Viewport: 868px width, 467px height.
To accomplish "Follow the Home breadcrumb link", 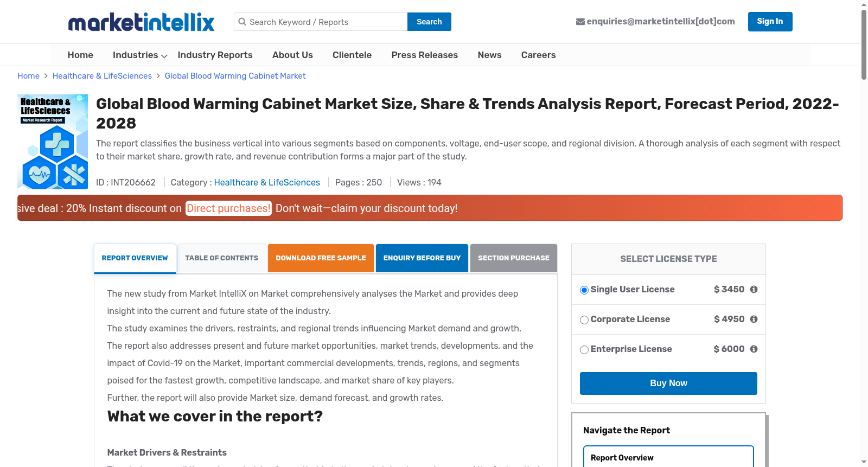I will pyautogui.click(x=28, y=76).
